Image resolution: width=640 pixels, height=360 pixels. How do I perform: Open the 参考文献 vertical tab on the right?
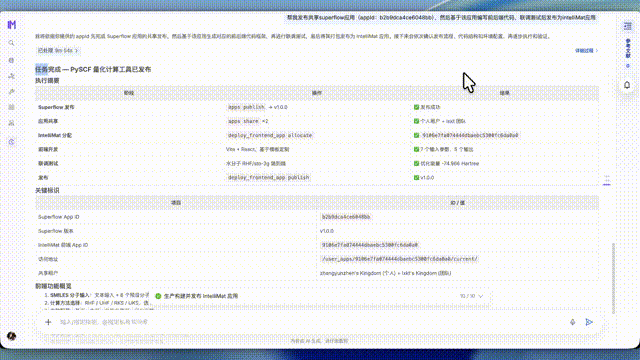click(628, 49)
